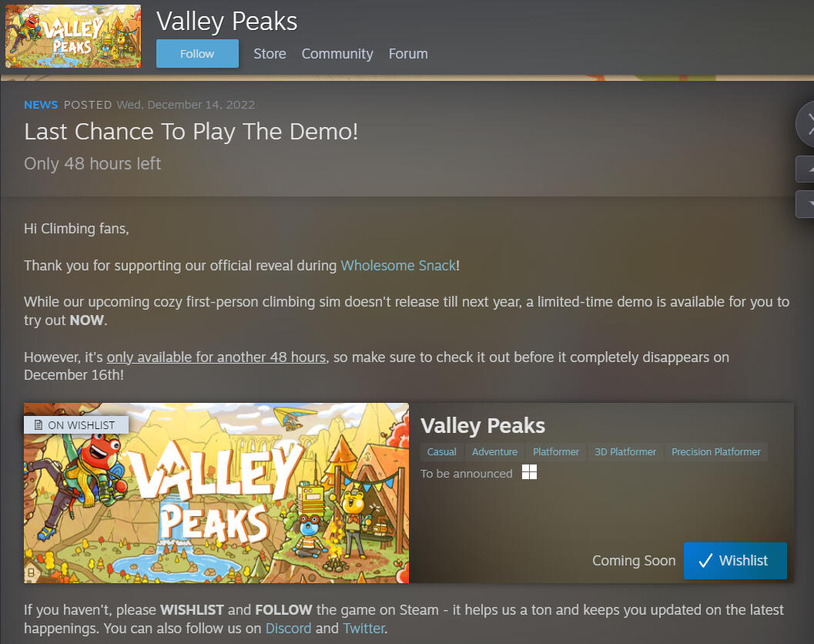Open the Store tab
Viewport: 814px width, 644px height.
point(270,53)
